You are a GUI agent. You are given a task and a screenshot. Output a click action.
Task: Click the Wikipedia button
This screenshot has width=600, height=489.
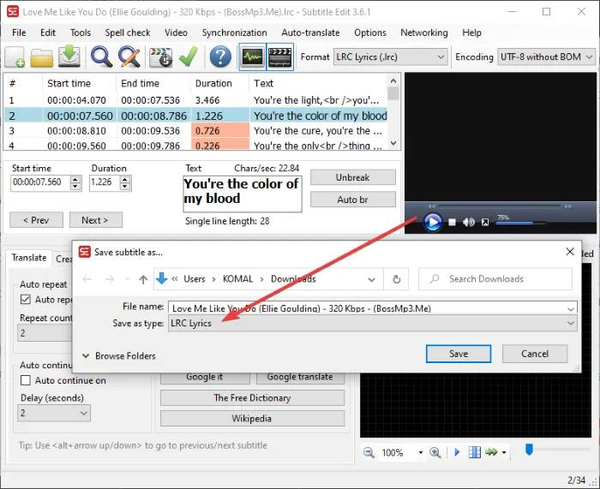tap(252, 419)
